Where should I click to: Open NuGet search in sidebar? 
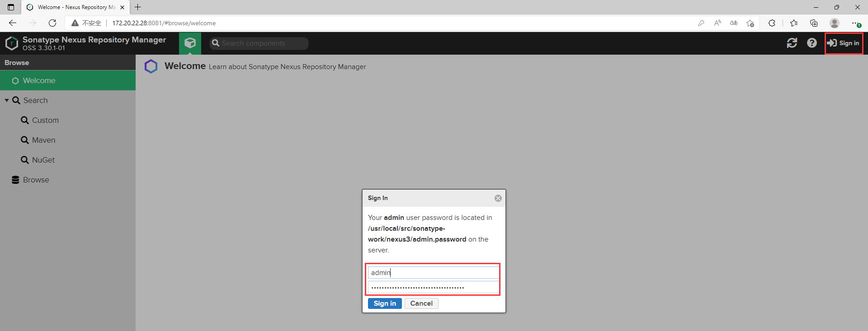tap(43, 160)
